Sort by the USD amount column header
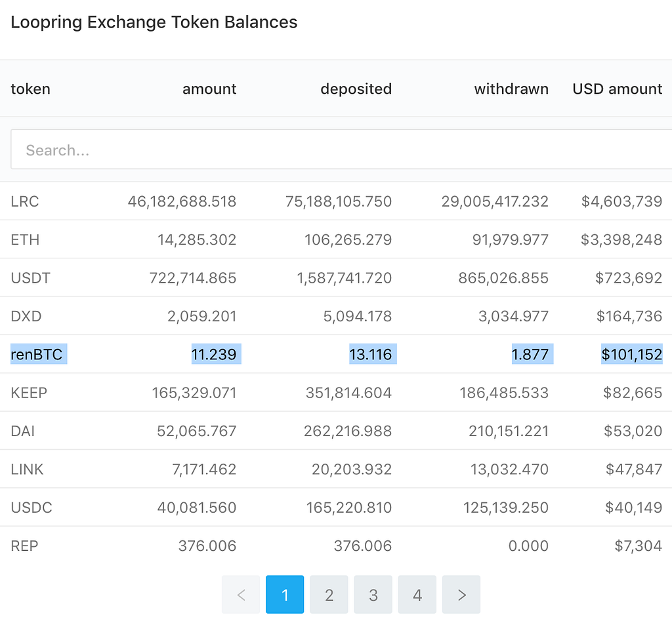 [x=618, y=89]
